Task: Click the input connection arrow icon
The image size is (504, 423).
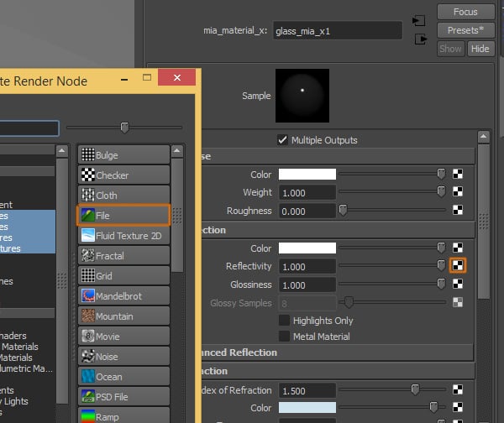Action: pos(419,20)
